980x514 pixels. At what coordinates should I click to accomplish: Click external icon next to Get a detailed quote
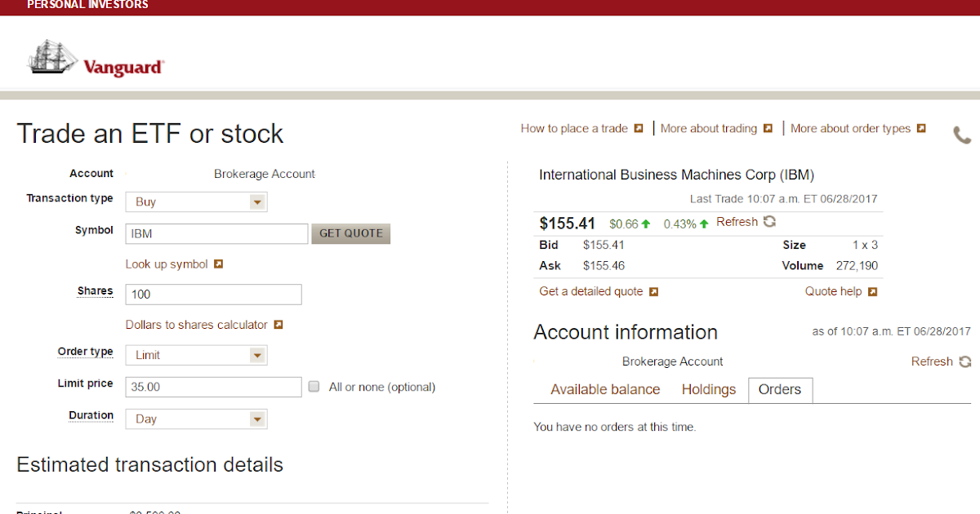pyautogui.click(x=653, y=291)
